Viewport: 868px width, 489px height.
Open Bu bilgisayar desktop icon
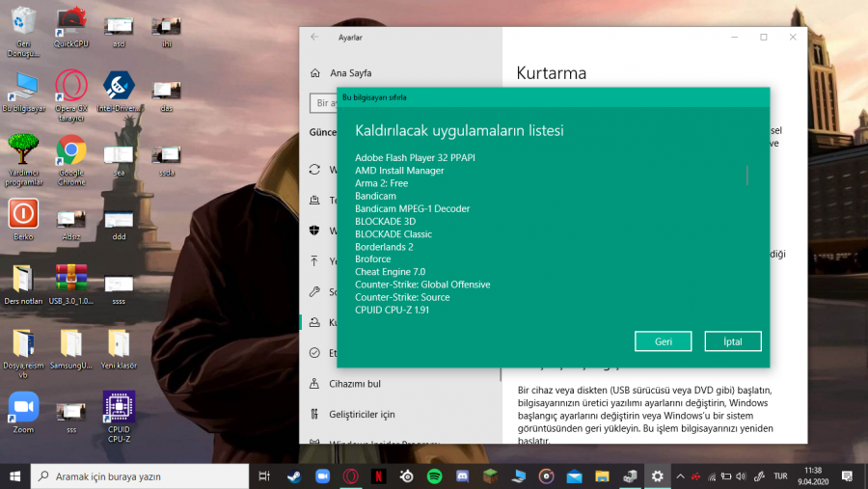(x=23, y=92)
